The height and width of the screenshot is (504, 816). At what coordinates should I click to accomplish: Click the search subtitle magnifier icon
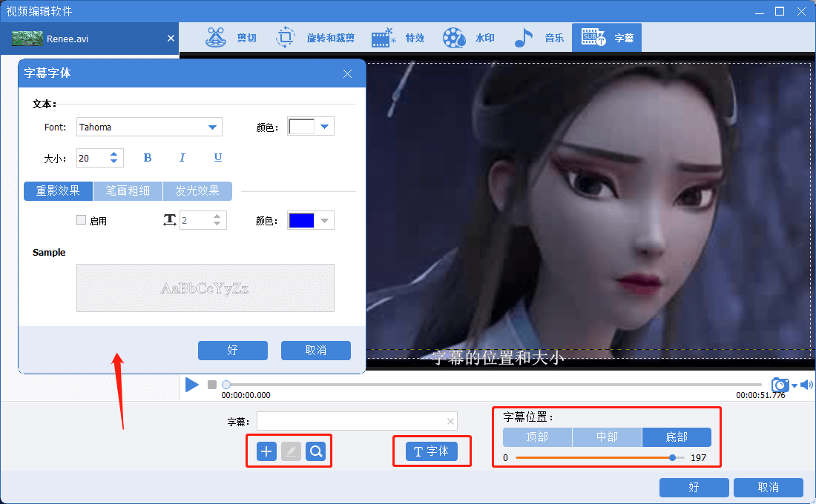[x=316, y=451]
